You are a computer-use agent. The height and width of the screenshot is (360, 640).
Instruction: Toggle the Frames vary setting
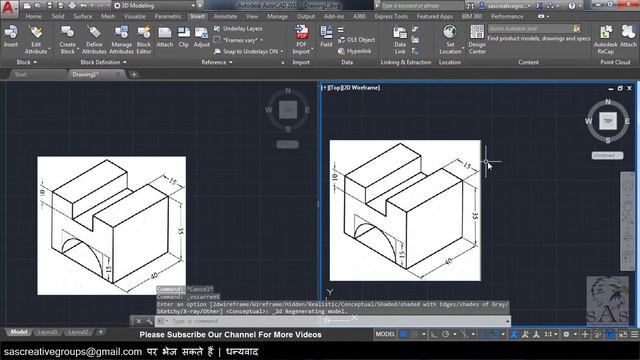point(239,40)
